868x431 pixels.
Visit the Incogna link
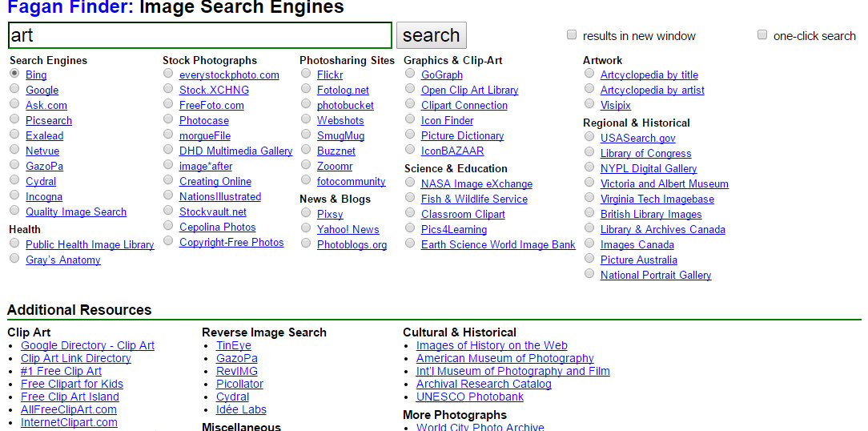pos(44,196)
